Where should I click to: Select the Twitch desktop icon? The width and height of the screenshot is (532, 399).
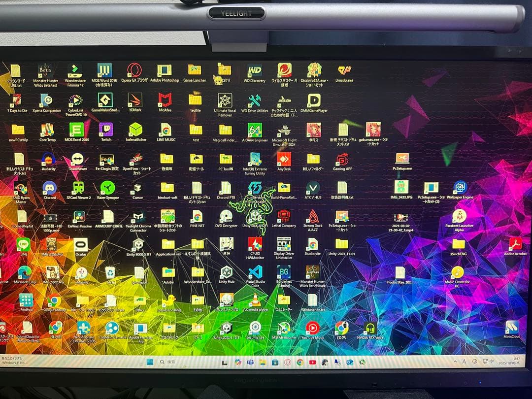pyautogui.click(x=106, y=130)
